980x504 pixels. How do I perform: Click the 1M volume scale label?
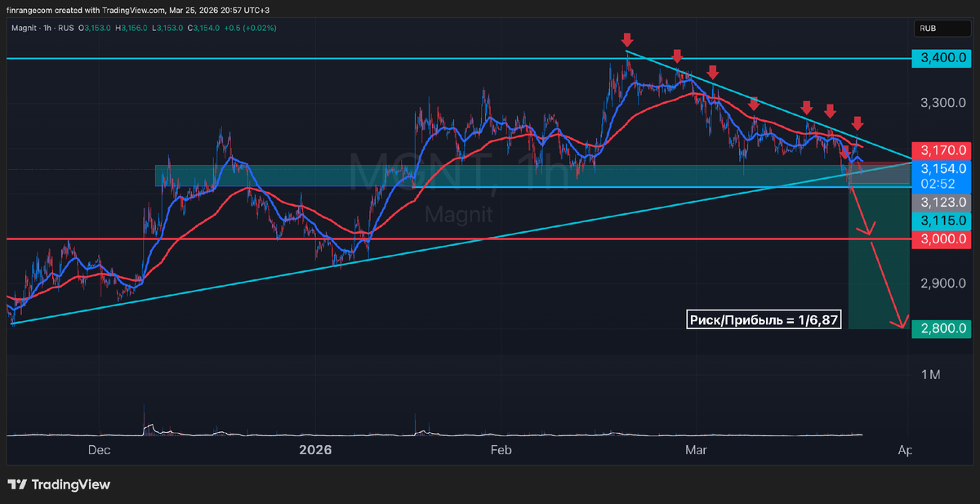(x=931, y=375)
